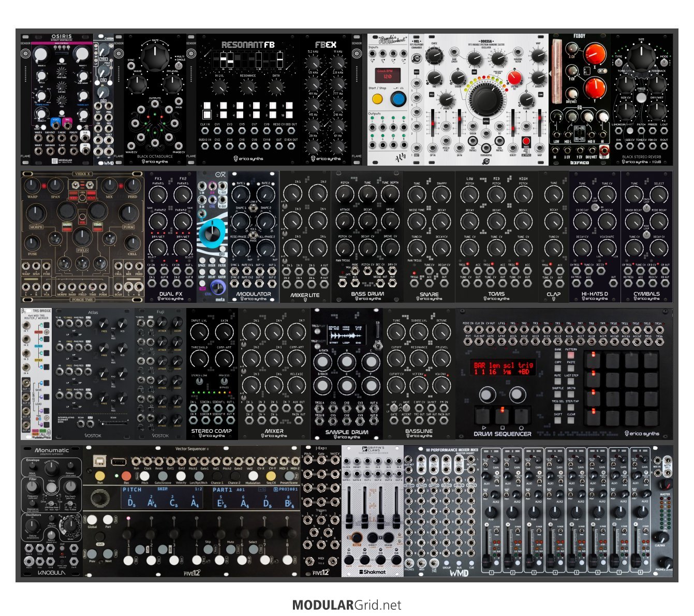The height and width of the screenshot is (616, 694).
Task: Select the Preset/Scene button on Vector Sequencer
Action: click(x=289, y=476)
